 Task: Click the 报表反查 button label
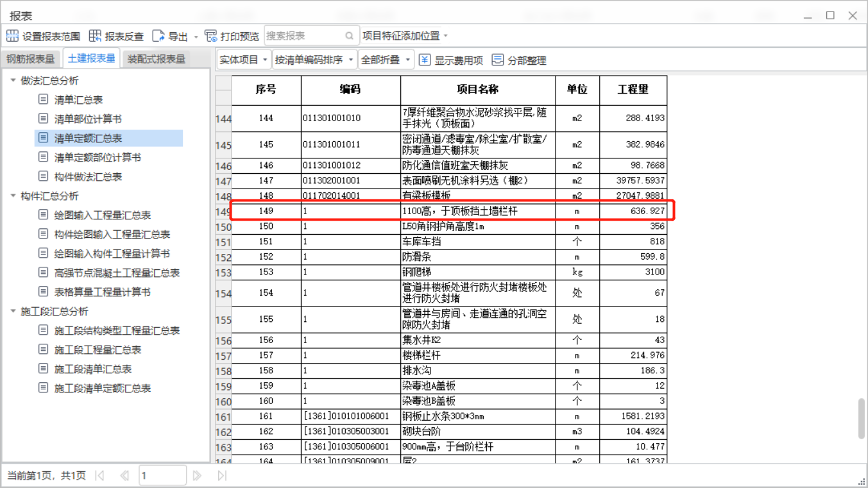[x=124, y=37]
